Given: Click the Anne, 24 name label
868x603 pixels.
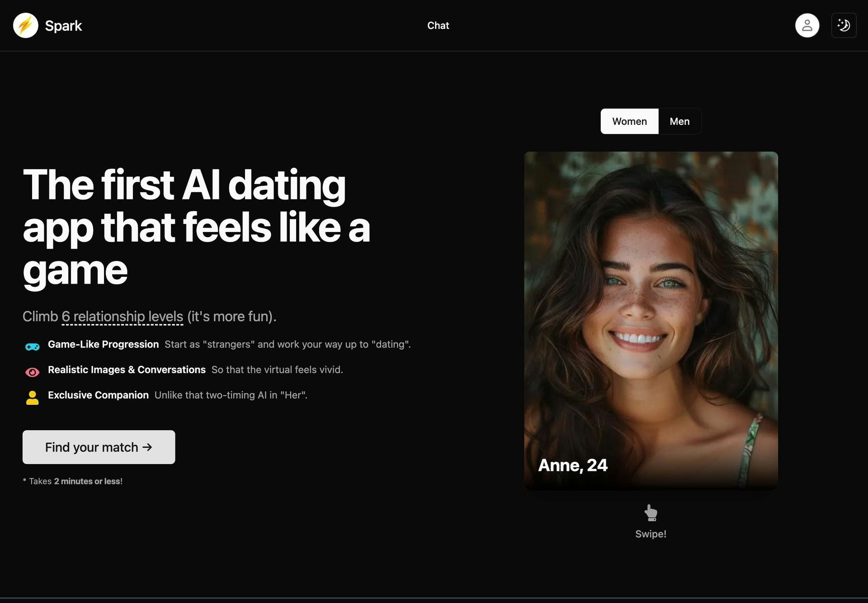Looking at the screenshot, I should click(573, 465).
